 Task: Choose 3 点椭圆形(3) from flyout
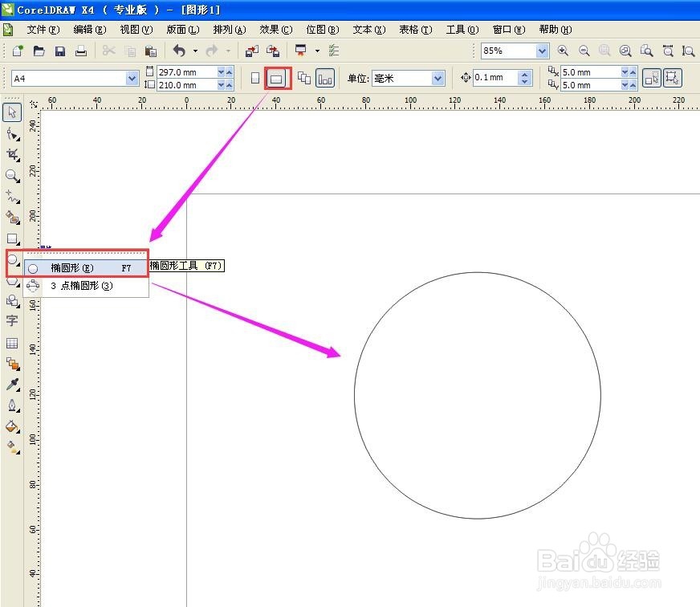point(86,286)
